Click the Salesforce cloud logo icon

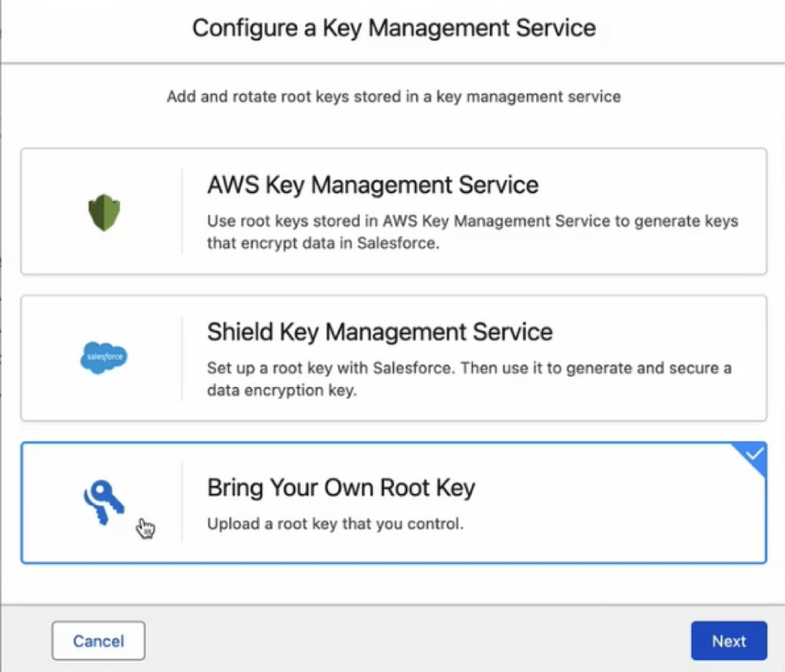104,358
